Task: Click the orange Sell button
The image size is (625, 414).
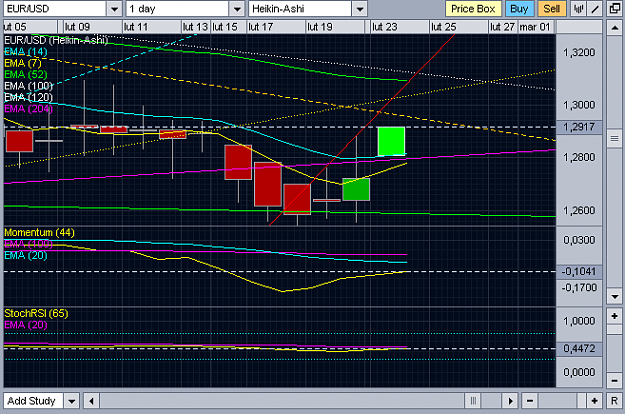Action: click(x=552, y=9)
